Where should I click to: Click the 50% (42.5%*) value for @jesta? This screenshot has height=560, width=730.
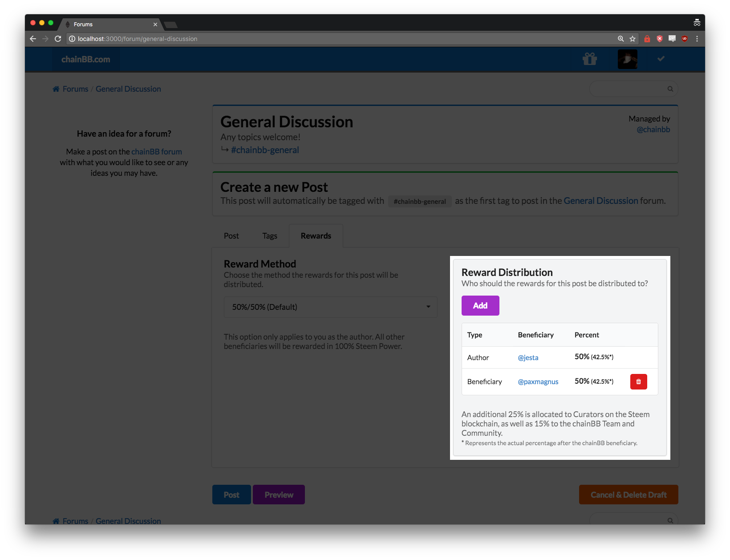pyautogui.click(x=594, y=357)
